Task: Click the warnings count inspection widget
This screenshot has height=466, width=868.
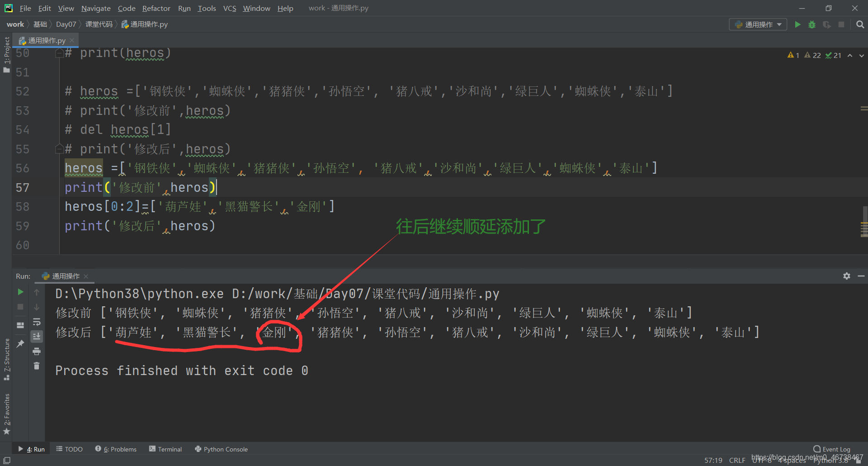Action: 814,55
